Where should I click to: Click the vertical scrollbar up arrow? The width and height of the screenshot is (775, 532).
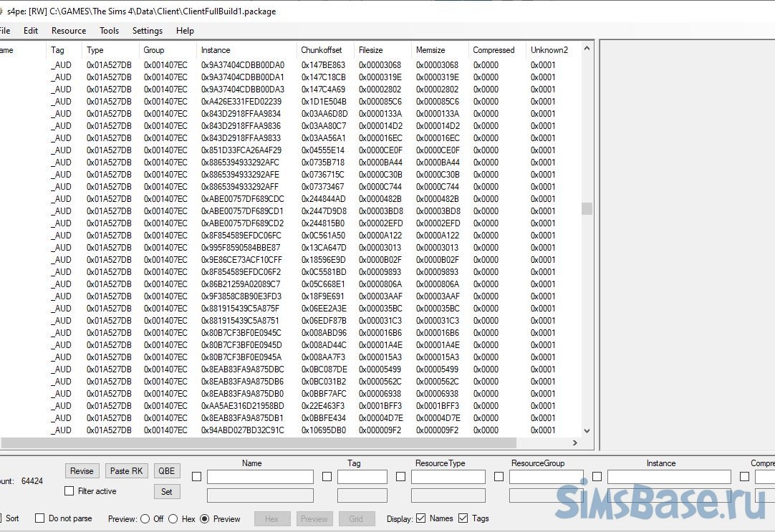pyautogui.click(x=587, y=49)
